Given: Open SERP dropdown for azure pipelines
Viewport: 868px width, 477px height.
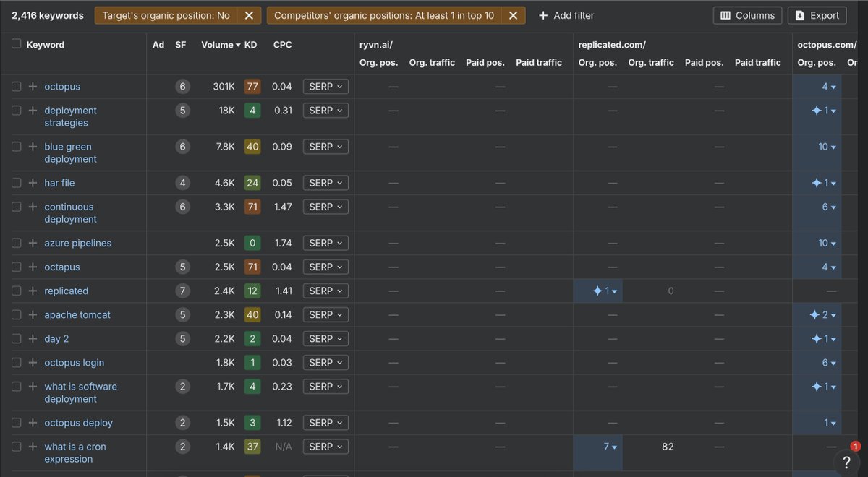Looking at the screenshot, I should [325, 243].
